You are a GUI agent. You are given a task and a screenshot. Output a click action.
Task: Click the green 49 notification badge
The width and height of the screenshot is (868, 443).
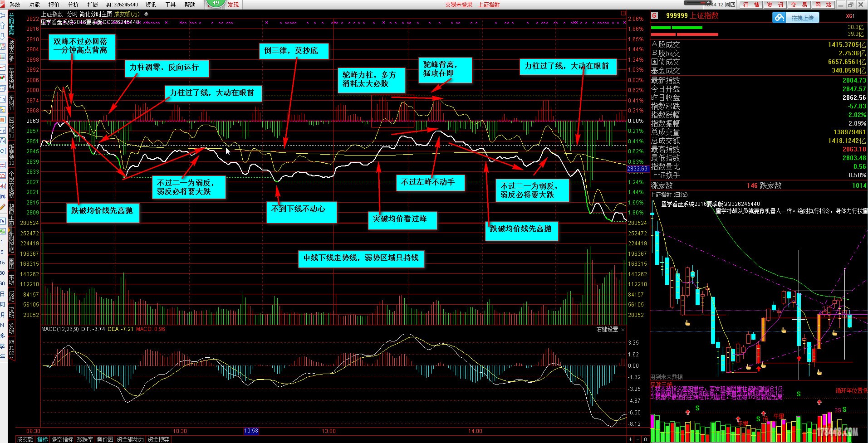pyautogui.click(x=216, y=3)
